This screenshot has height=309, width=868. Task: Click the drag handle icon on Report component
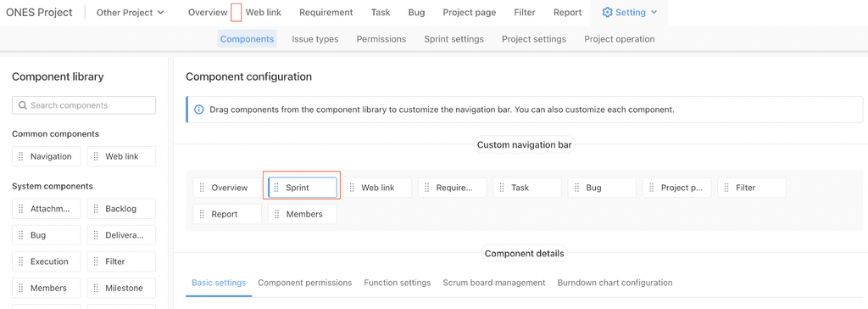point(202,214)
